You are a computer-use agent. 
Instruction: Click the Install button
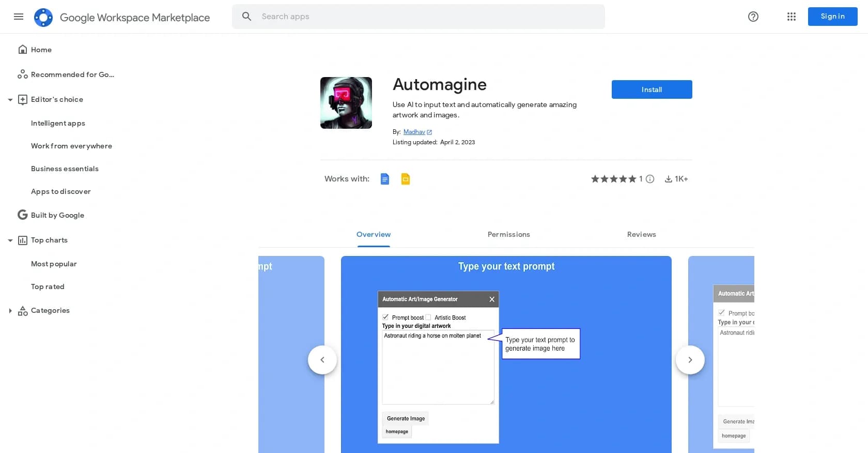tap(652, 89)
